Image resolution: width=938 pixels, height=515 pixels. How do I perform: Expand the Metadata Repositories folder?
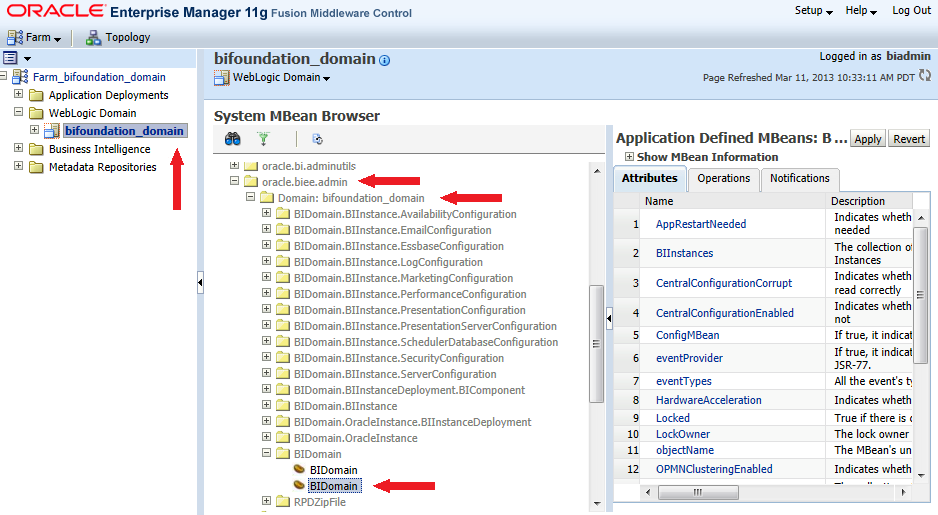tap(19, 166)
